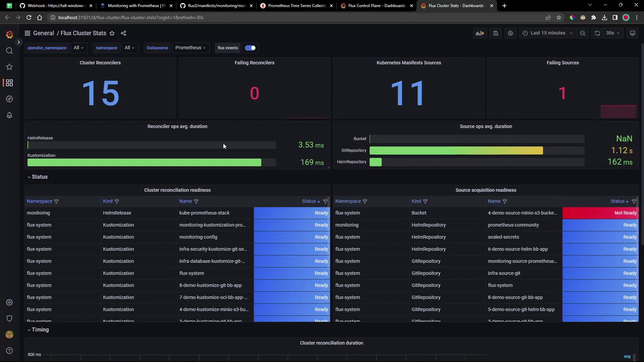The width and height of the screenshot is (644, 362).
Task: Open namespace All dropdown
Action: pyautogui.click(x=129, y=48)
